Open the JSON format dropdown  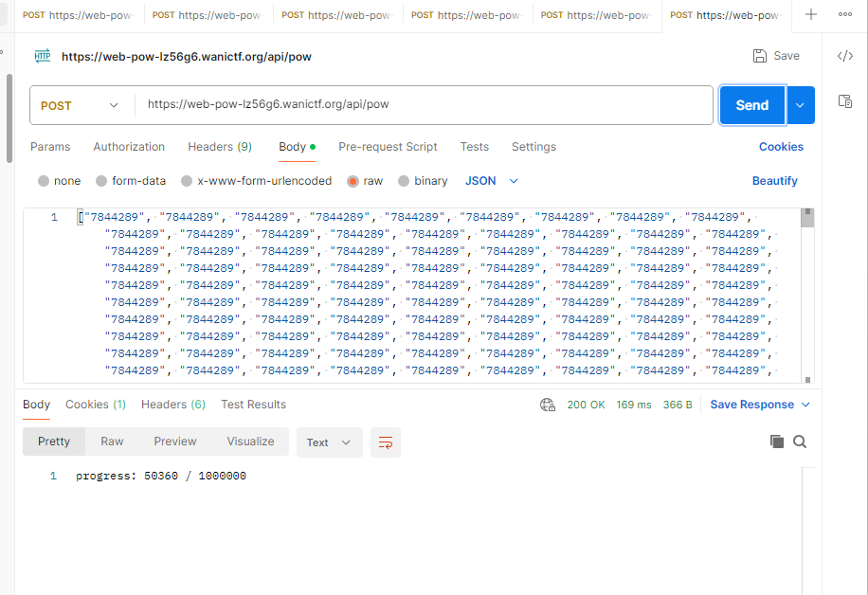coord(492,181)
